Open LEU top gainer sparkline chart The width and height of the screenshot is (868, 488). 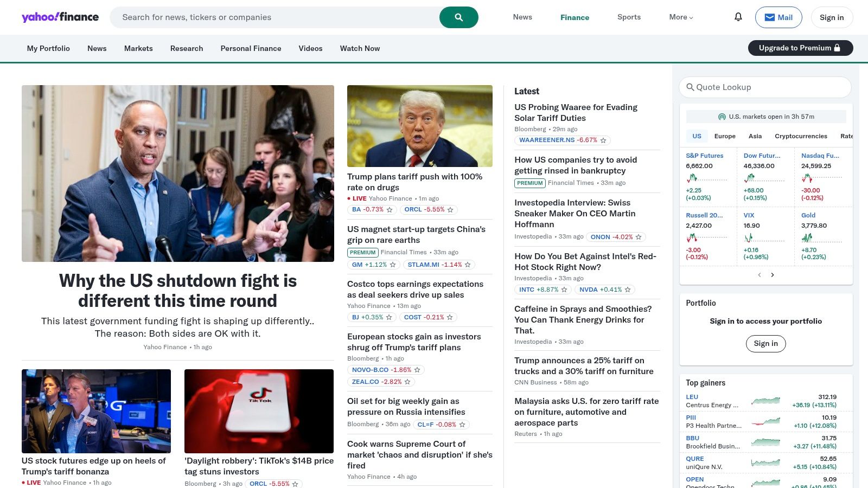[765, 401]
